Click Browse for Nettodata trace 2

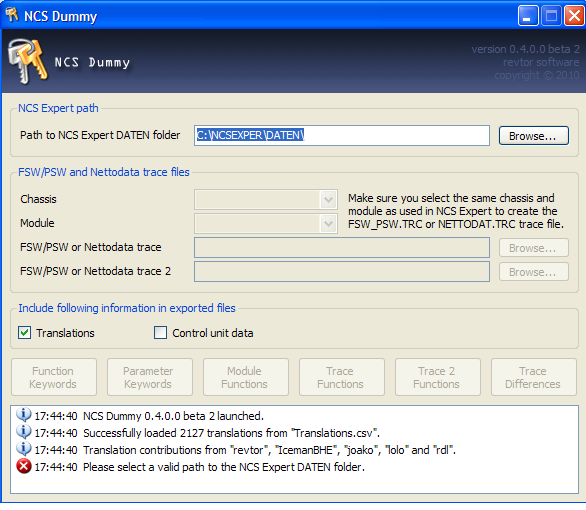pyautogui.click(x=534, y=272)
